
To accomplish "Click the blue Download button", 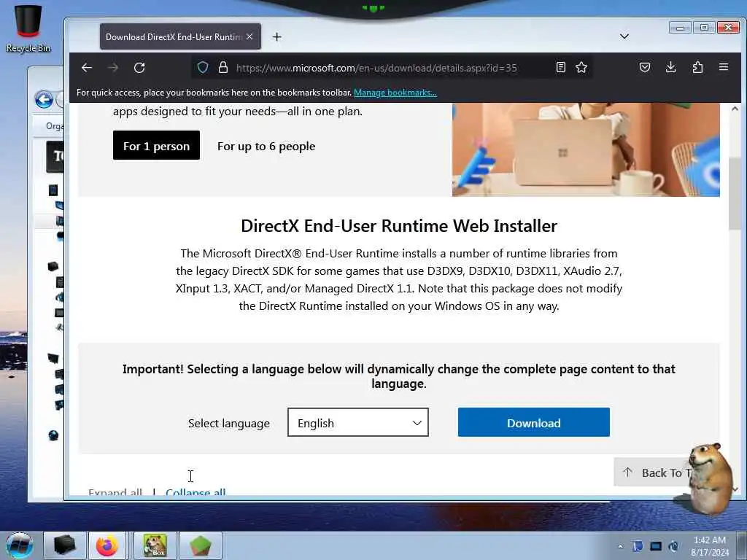I will pos(533,422).
